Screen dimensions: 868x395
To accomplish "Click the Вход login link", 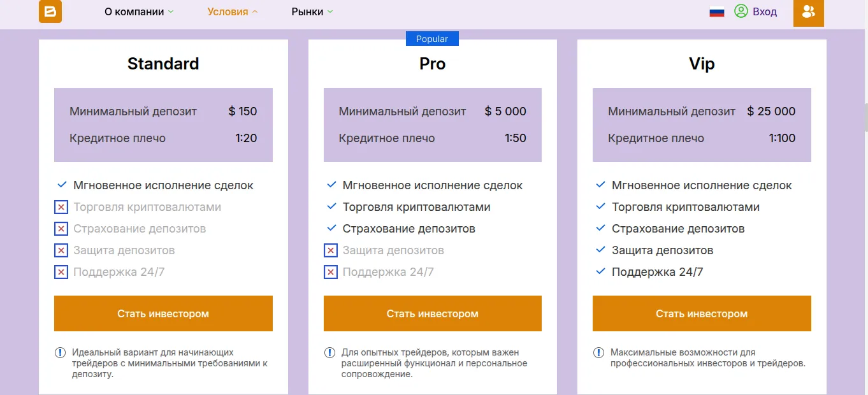I will 765,11.
